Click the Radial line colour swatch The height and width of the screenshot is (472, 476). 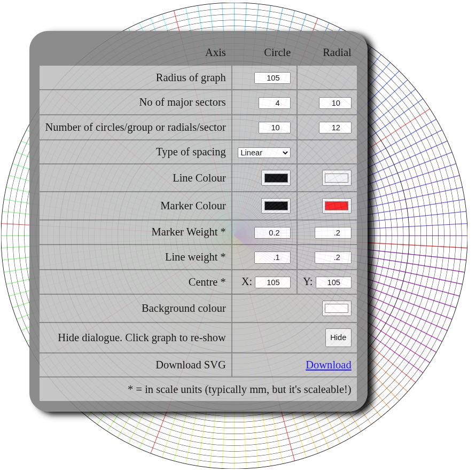[x=337, y=178]
